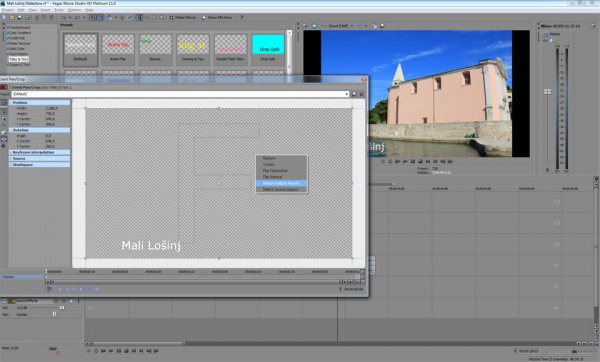Click the What's This help icon
The height and width of the screenshot is (362, 600).
point(240,18)
